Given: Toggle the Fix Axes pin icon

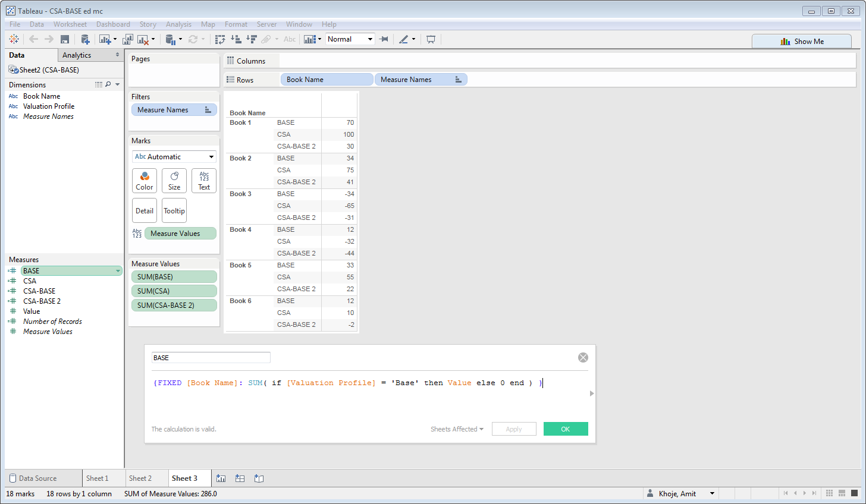Looking at the screenshot, I should point(385,39).
